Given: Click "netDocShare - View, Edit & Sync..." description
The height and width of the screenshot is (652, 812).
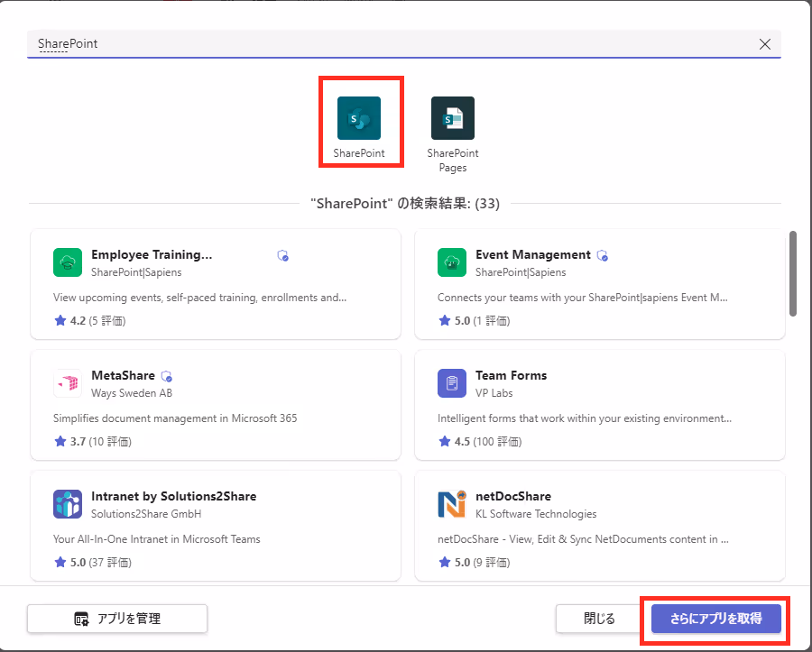Looking at the screenshot, I should coord(583,539).
